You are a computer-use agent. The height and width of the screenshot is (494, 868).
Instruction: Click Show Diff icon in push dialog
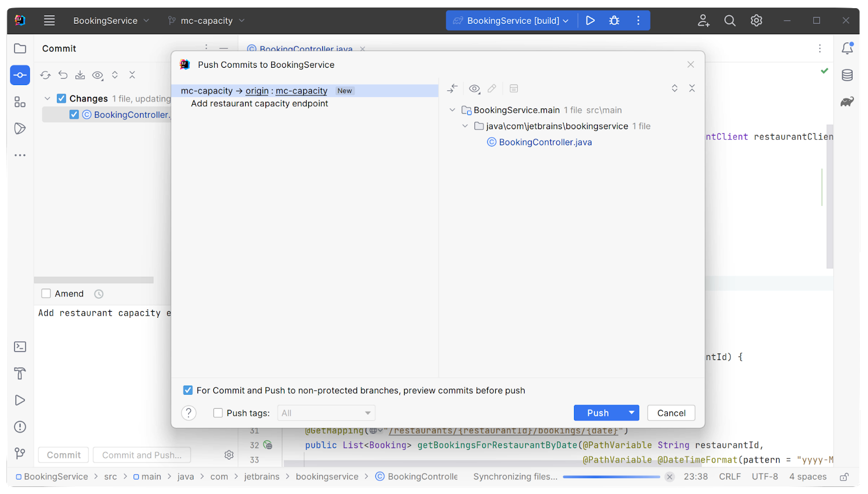click(452, 88)
